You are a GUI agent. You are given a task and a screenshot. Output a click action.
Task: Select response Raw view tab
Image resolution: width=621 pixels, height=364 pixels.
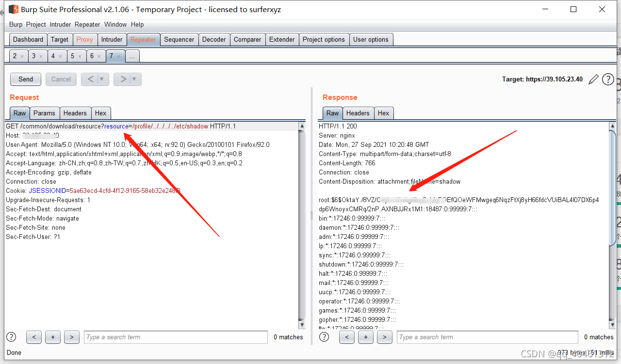(332, 113)
